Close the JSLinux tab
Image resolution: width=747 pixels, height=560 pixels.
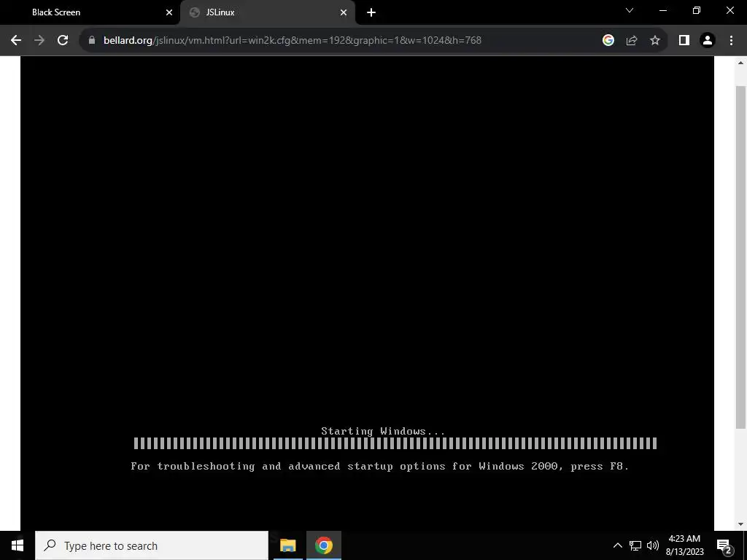(x=344, y=12)
